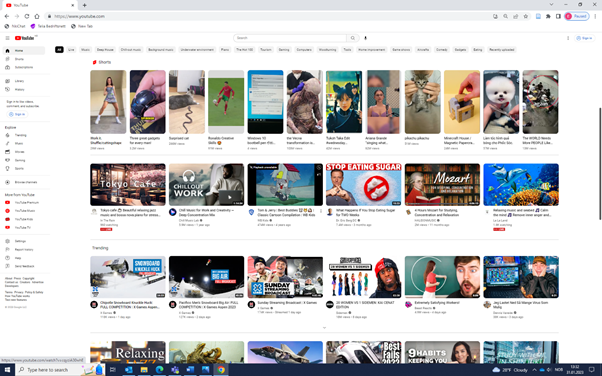Select the Recently uploaded filter chip

(x=501, y=50)
